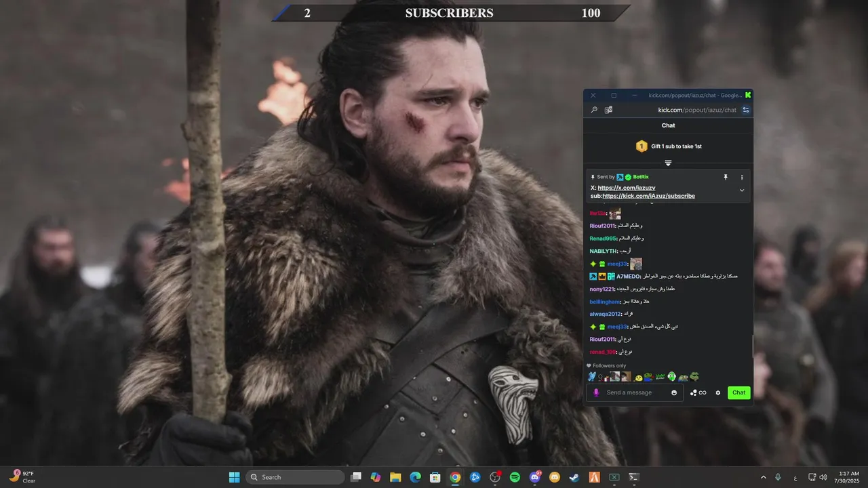Screen dimensions: 868x488
Task: Open the zoom magnifier icon in chat address bar
Action: point(594,110)
